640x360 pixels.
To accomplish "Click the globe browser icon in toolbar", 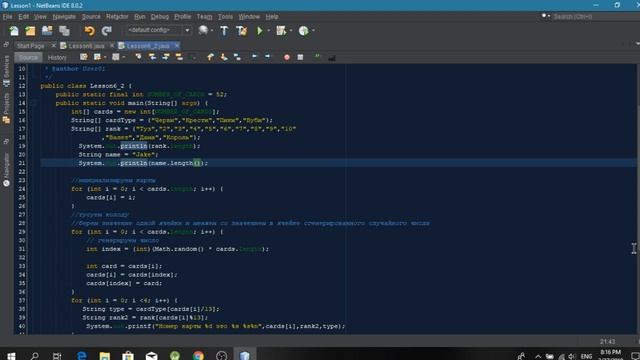I will [x=203, y=30].
